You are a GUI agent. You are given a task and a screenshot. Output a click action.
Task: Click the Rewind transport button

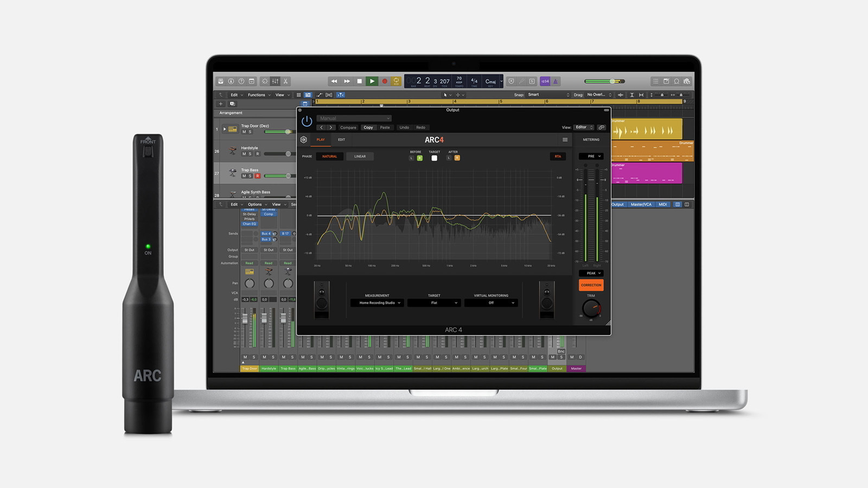point(334,81)
